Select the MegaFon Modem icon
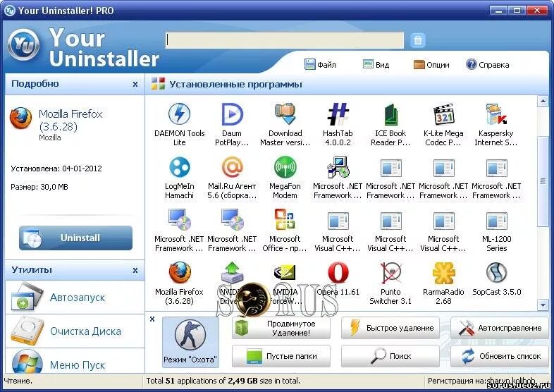 [285, 168]
